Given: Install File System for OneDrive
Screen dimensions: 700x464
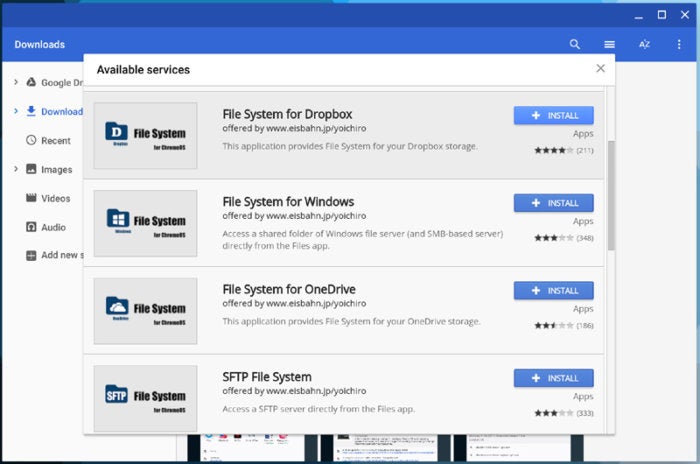Looking at the screenshot, I should (554, 291).
